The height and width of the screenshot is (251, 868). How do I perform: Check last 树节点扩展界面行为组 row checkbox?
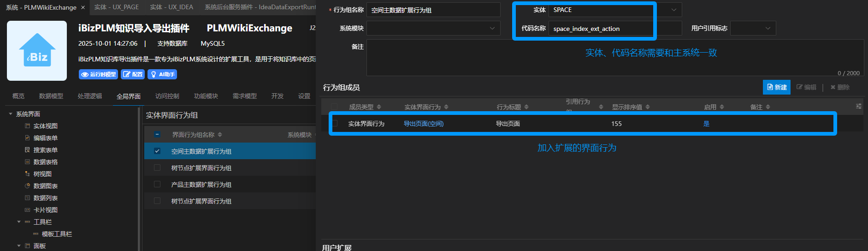pyautogui.click(x=157, y=201)
